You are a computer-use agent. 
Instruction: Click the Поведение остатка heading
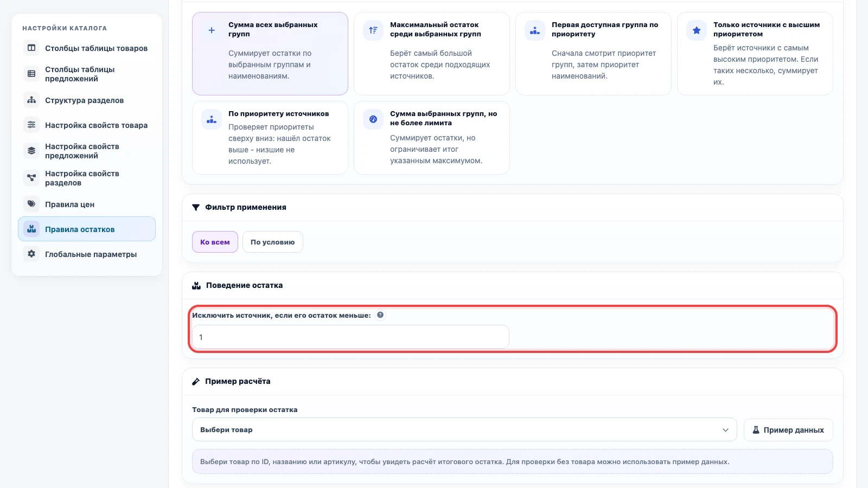[244, 286]
